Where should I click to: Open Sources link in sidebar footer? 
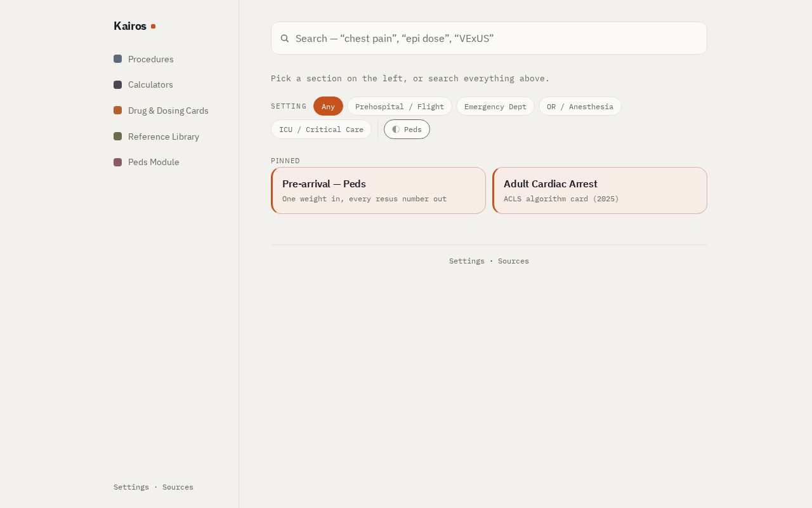178,487
